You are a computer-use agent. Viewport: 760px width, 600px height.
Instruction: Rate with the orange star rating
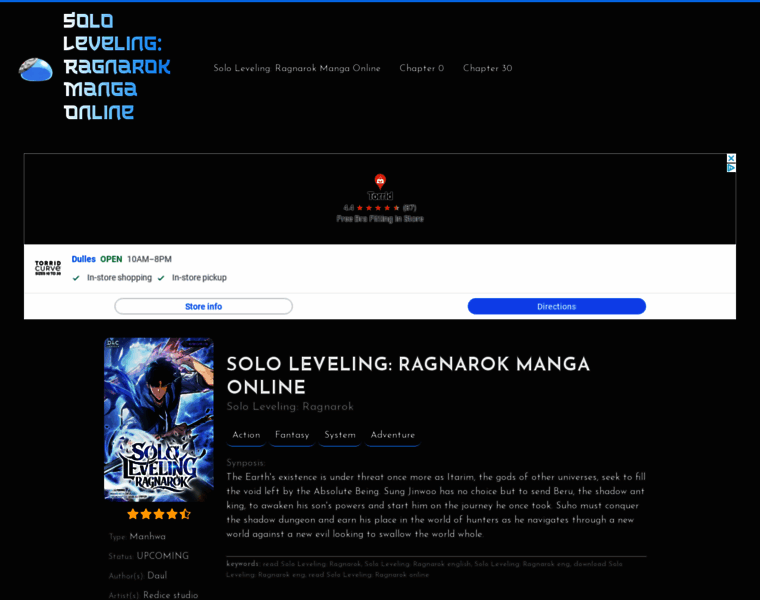(x=158, y=514)
